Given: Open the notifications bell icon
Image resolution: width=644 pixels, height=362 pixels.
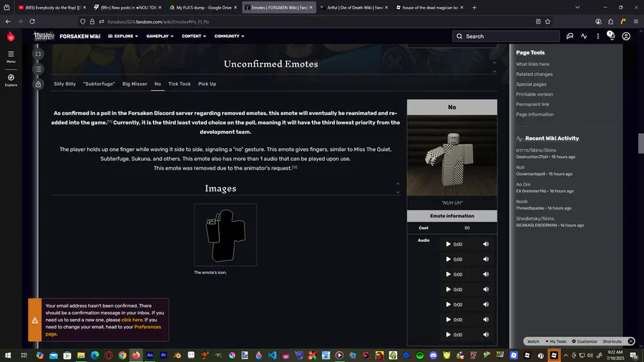Looking at the screenshot, I should click(611, 36).
